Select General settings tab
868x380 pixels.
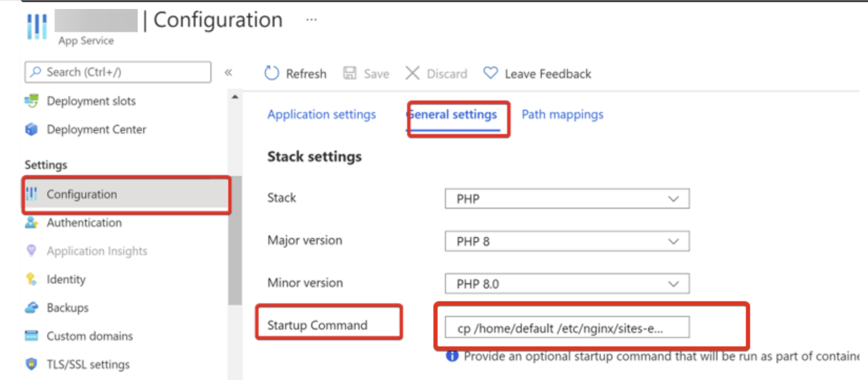click(x=454, y=114)
